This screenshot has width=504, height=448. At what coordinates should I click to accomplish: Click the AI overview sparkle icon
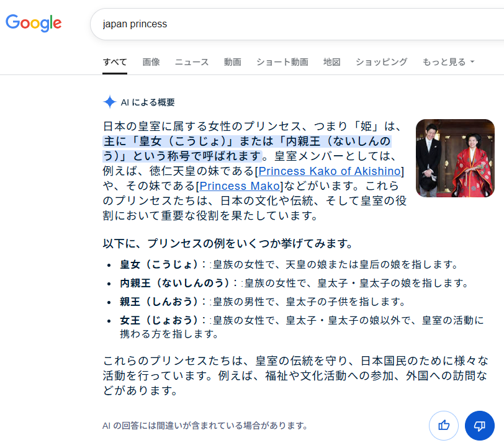pos(110,102)
